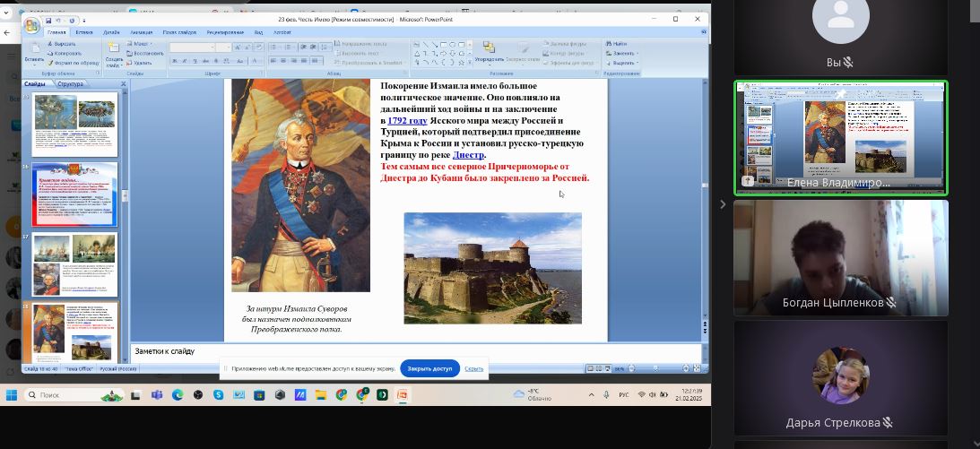
Task: Follow the Днестр hyperlink on slide
Action: click(x=469, y=155)
